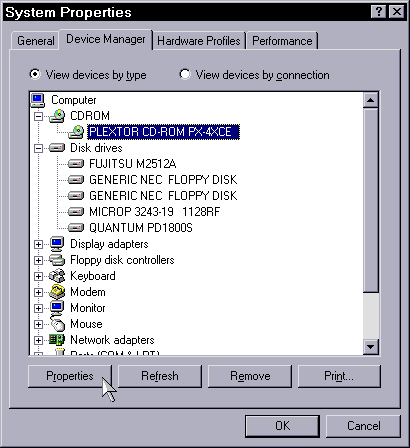The width and height of the screenshot is (410, 448).
Task: Select the Mouse label
Action: (x=86, y=324)
